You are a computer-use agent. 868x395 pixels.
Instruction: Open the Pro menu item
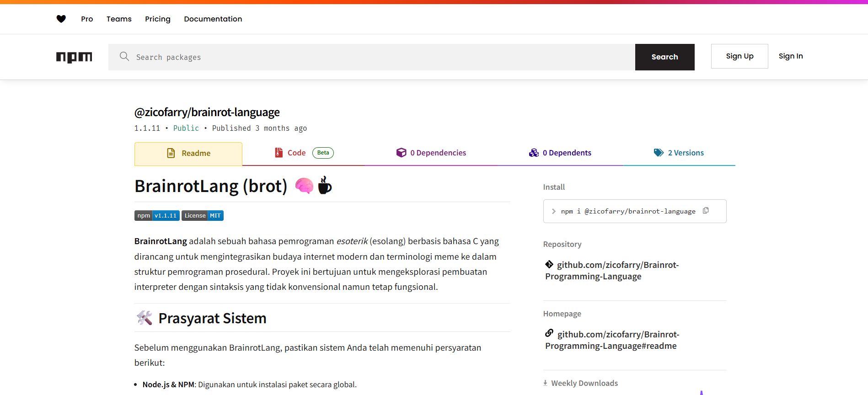(87, 19)
